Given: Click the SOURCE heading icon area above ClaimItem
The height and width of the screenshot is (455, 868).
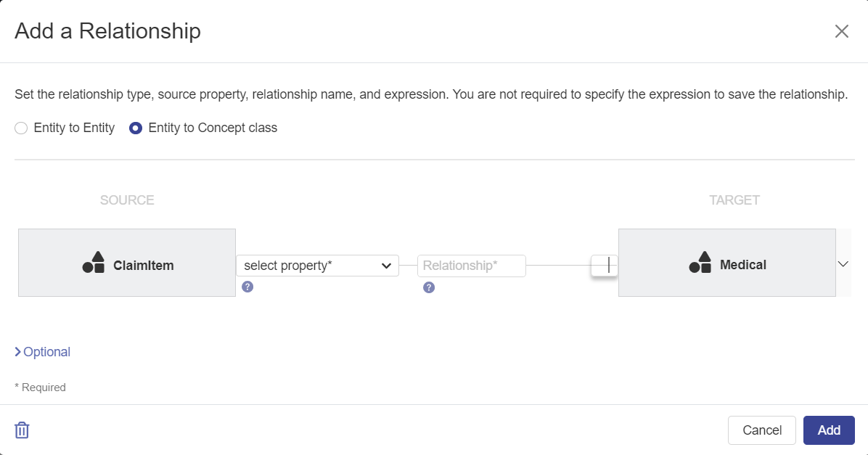Looking at the screenshot, I should coord(127,200).
